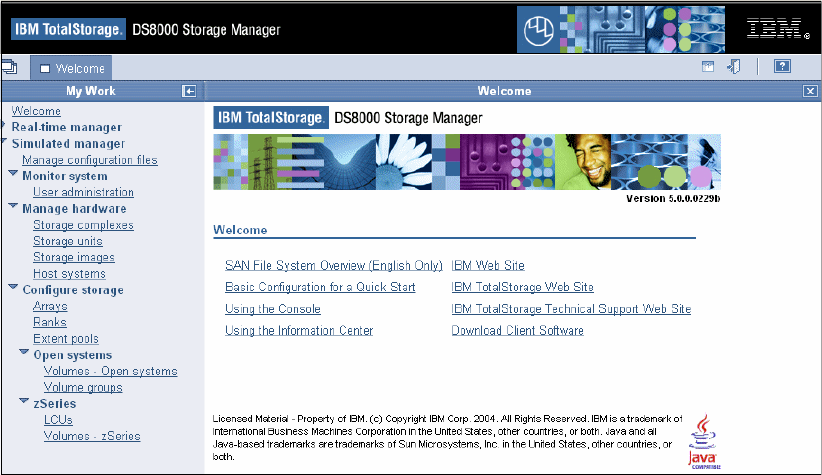This screenshot has height=475, width=822.
Task: Open the Welcome link in My Work
Action: click(36, 111)
